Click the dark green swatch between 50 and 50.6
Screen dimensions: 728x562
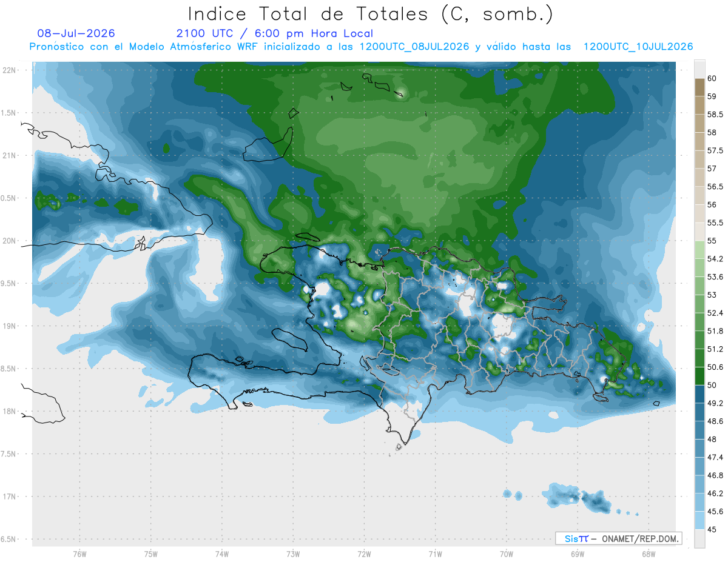point(699,376)
